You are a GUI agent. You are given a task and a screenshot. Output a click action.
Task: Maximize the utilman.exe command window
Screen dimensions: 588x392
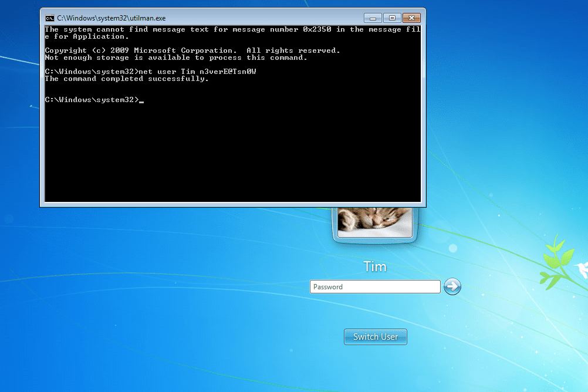point(392,18)
